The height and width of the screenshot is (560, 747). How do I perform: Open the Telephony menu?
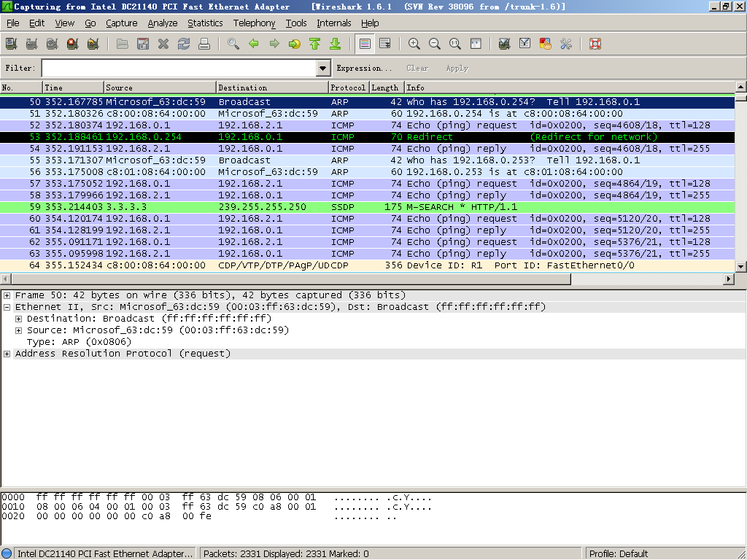click(255, 23)
